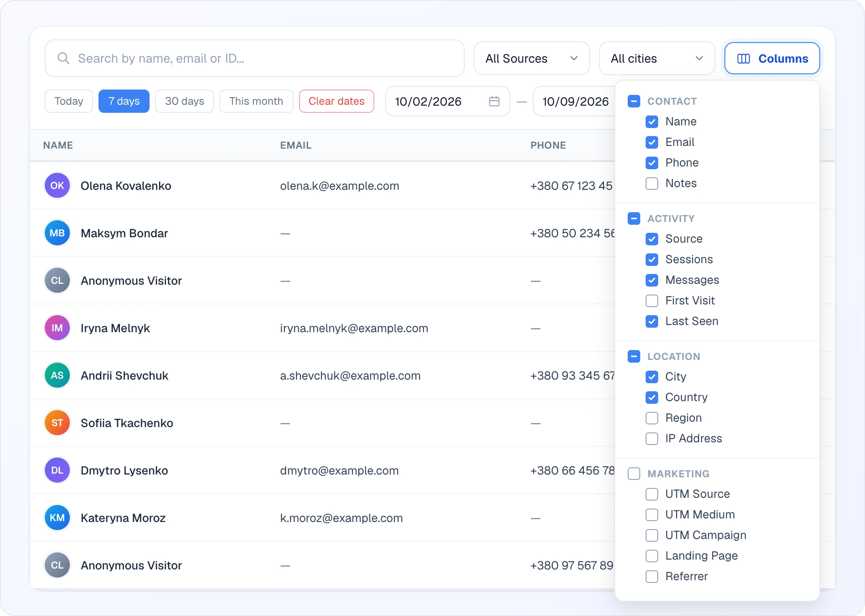Enable the First Visit column
The image size is (865, 616).
click(x=652, y=301)
